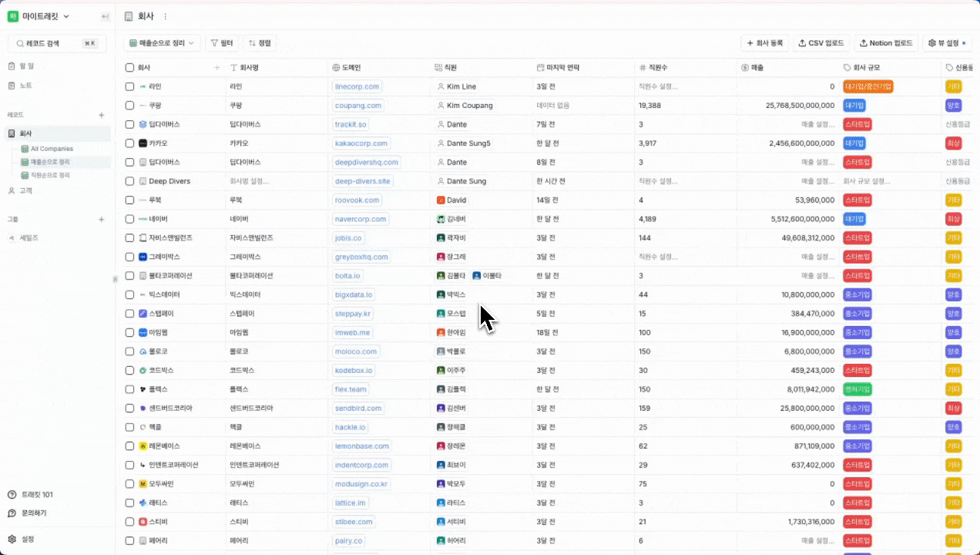980x555 pixels.
Task: Go to 고객 in the sidebar
Action: coord(25,190)
